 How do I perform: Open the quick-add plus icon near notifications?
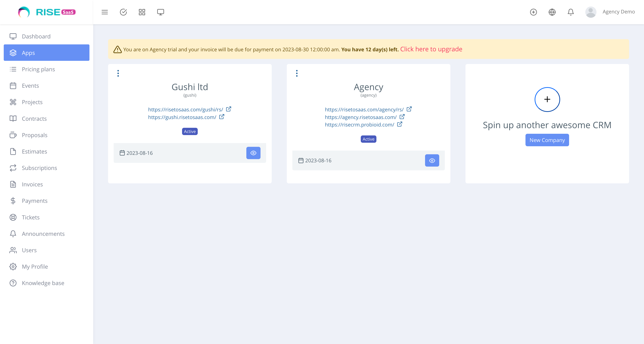[533, 12]
